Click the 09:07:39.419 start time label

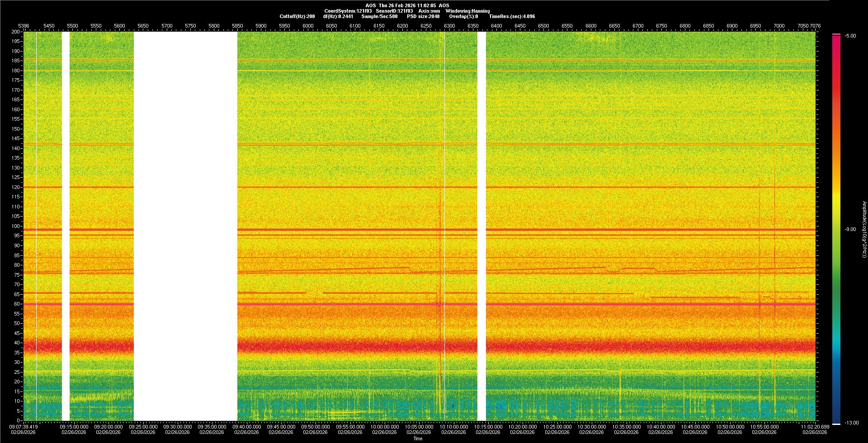24,427
